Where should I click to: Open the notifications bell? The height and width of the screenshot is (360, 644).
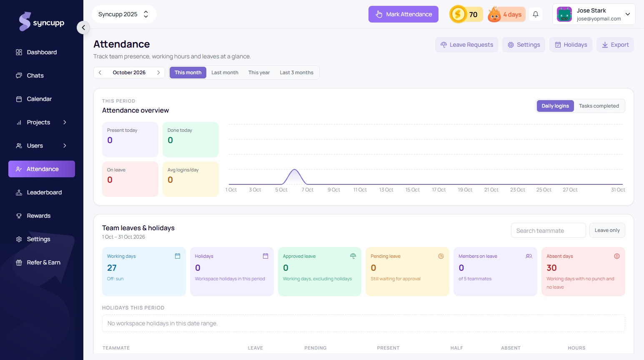pos(536,14)
